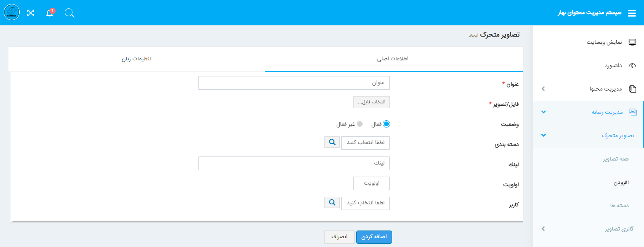Open the search magnifier in top bar
This screenshot has height=247, width=644.
click(x=70, y=13)
